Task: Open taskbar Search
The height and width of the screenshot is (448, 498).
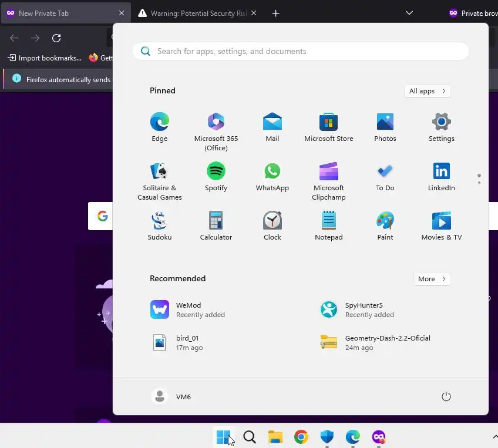Action: tap(250, 437)
